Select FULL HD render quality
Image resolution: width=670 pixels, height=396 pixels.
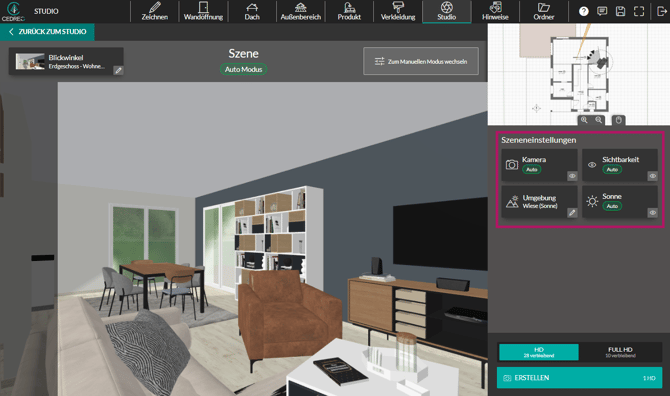tap(620, 352)
